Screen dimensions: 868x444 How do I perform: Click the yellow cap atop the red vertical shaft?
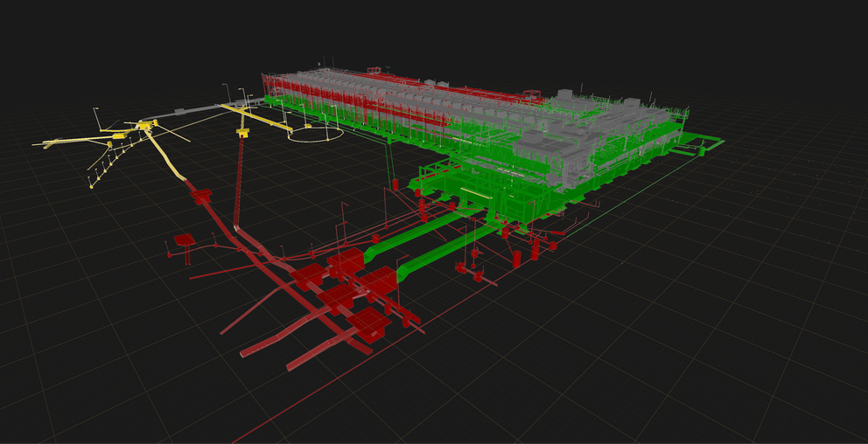click(242, 133)
